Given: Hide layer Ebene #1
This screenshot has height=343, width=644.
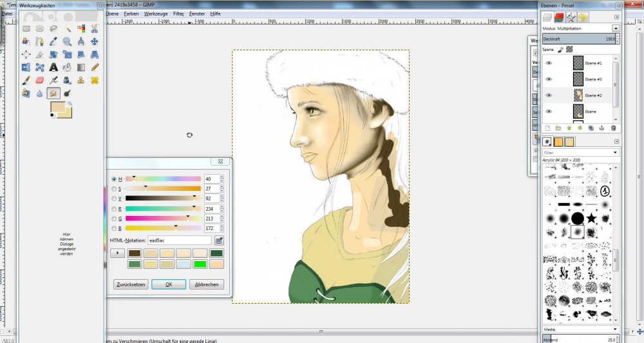Looking at the screenshot, I should pos(549,63).
